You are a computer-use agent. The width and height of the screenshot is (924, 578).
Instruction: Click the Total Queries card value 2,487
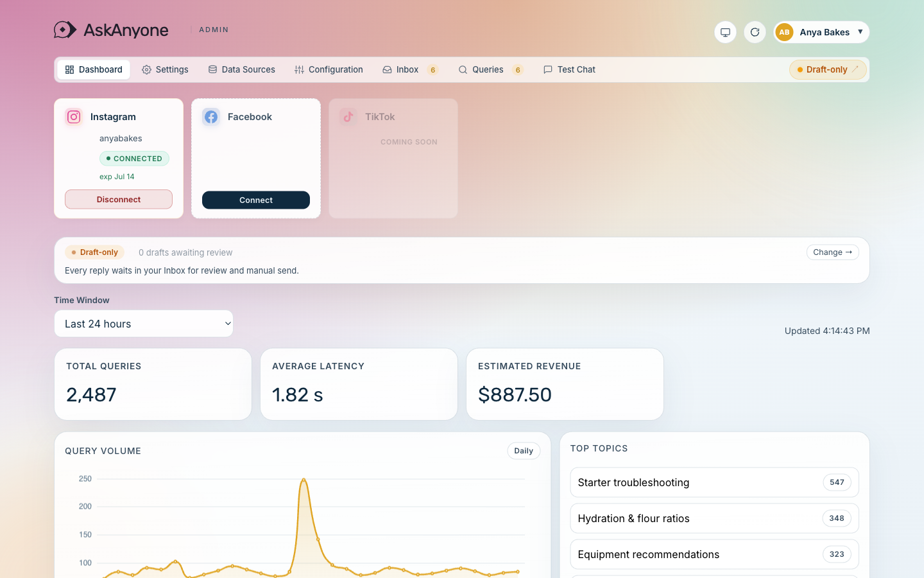pyautogui.click(x=91, y=394)
